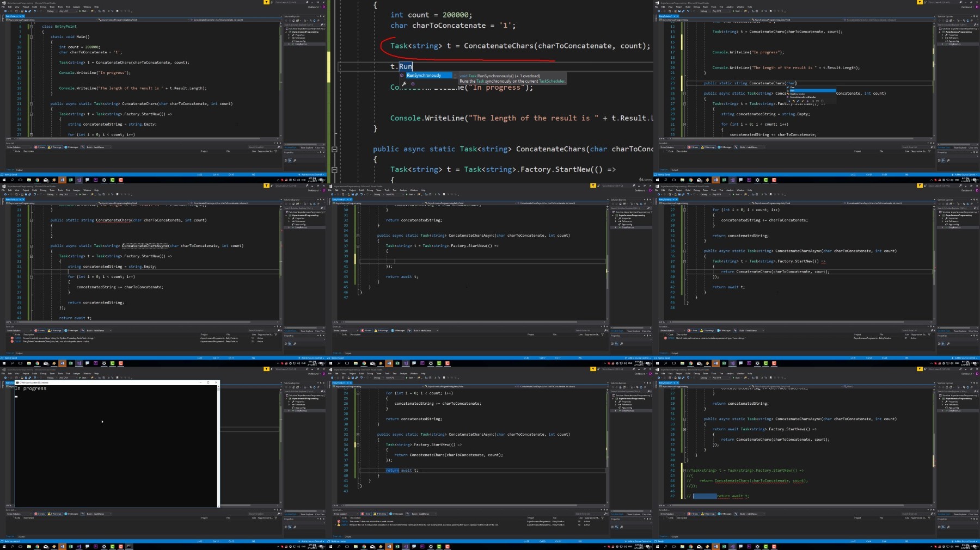Close the 'In progress' console window
The height and width of the screenshot is (550, 980).
pos(216,382)
